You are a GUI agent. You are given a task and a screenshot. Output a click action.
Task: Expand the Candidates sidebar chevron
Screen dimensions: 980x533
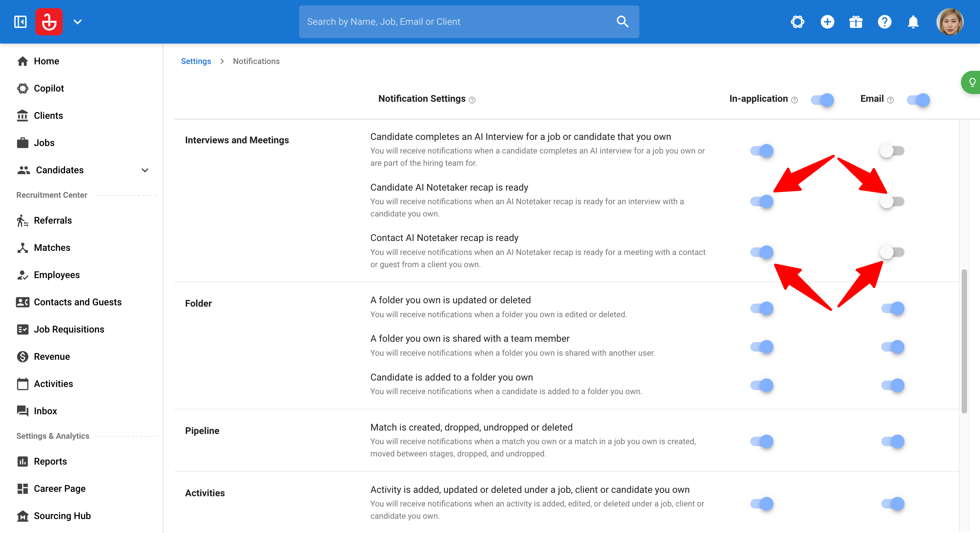pyautogui.click(x=145, y=170)
